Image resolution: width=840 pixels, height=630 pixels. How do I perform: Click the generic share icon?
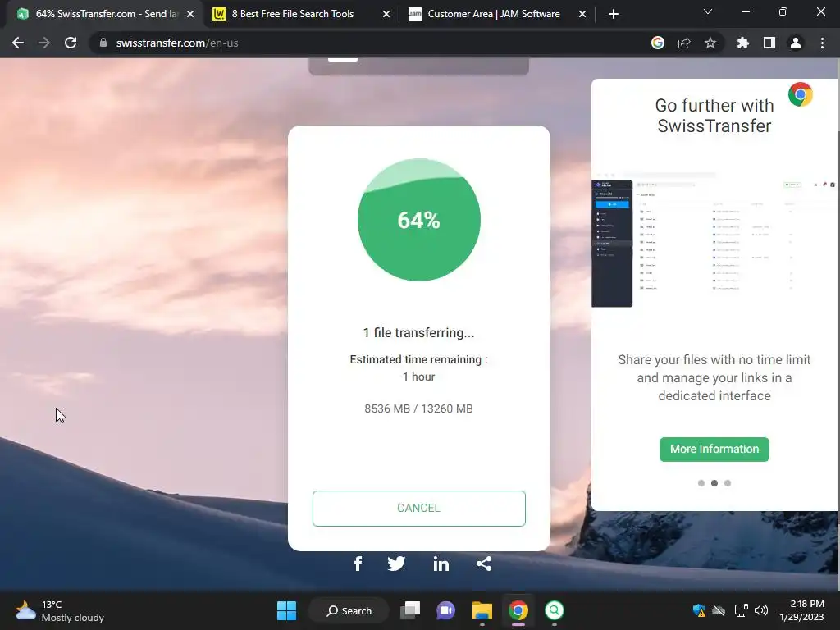484,564
